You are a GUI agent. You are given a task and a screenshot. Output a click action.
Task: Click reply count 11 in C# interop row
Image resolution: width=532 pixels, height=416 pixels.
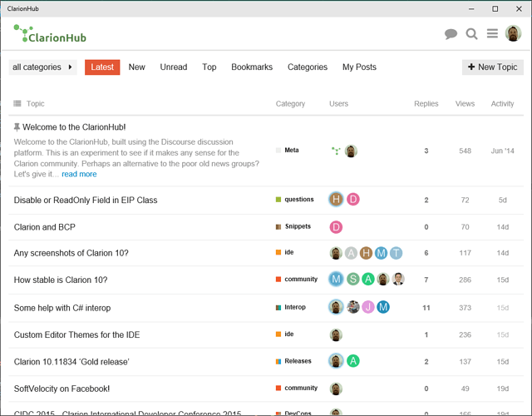pyautogui.click(x=426, y=308)
